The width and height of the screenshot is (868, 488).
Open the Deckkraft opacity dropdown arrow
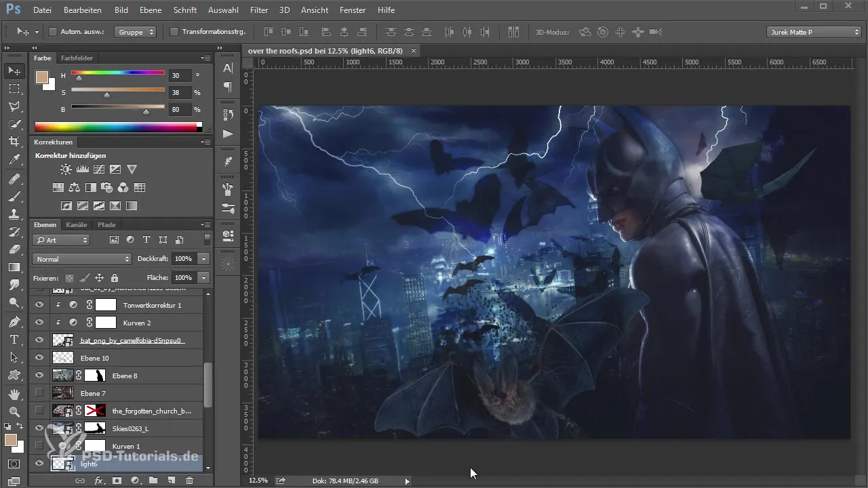point(203,259)
